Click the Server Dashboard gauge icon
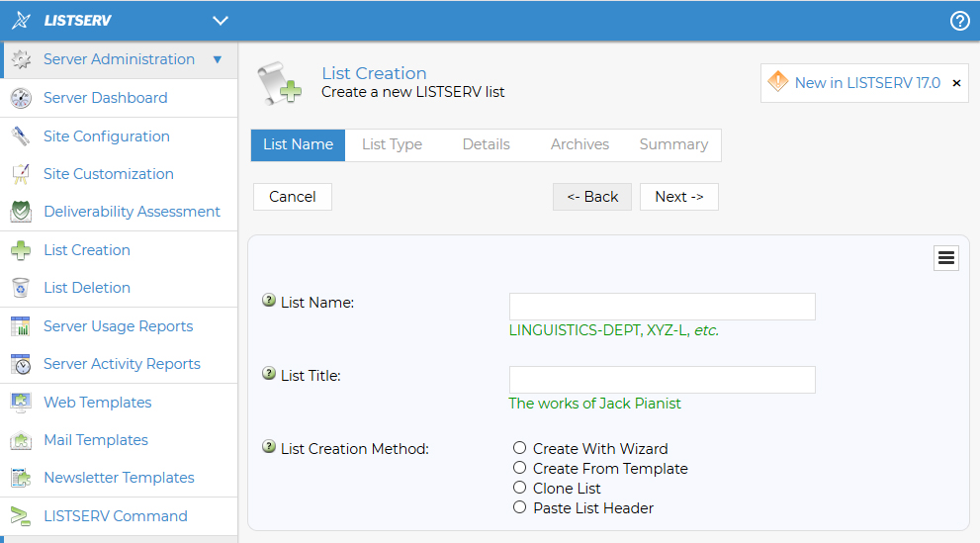980x543 pixels. (x=21, y=98)
